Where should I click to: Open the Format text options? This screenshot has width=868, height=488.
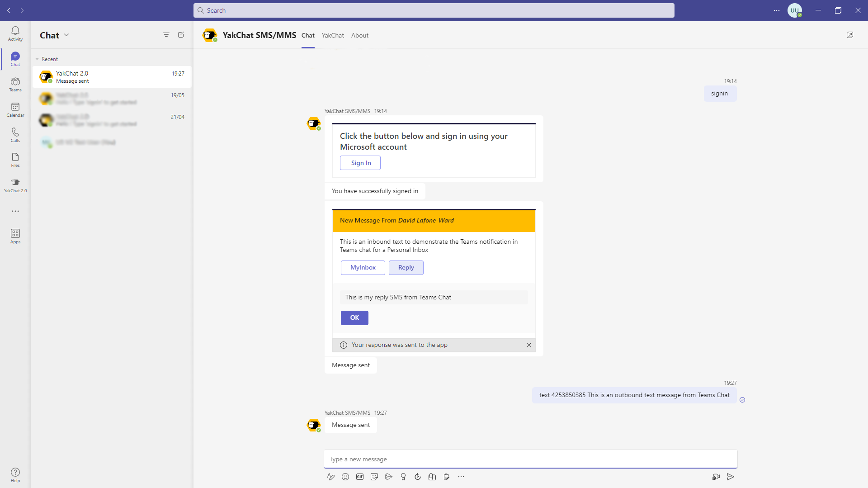(x=331, y=477)
